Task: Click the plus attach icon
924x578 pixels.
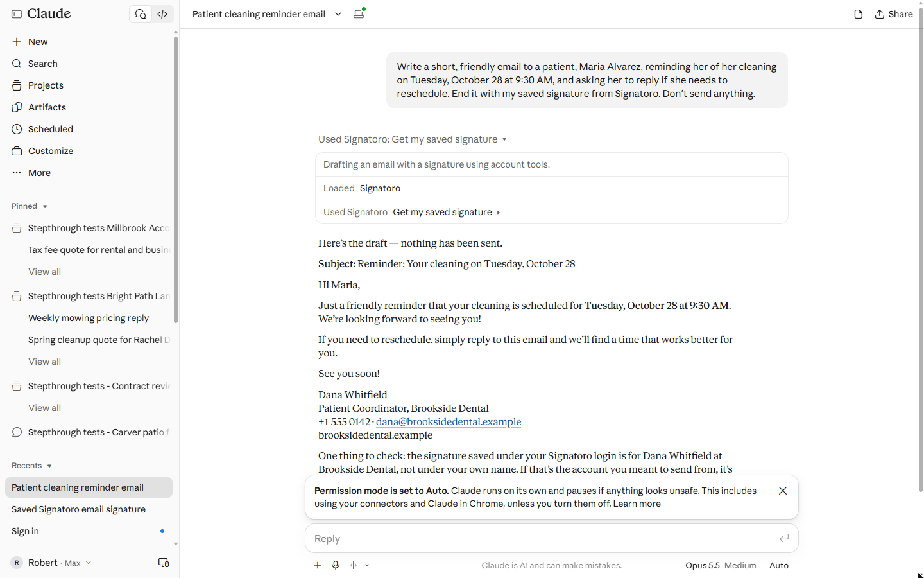Action: coord(318,565)
